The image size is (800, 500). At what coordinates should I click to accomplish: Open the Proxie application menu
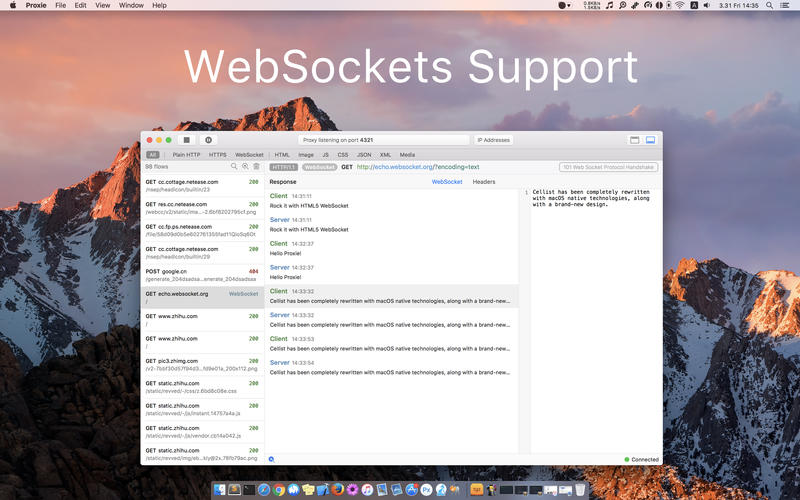click(x=36, y=5)
